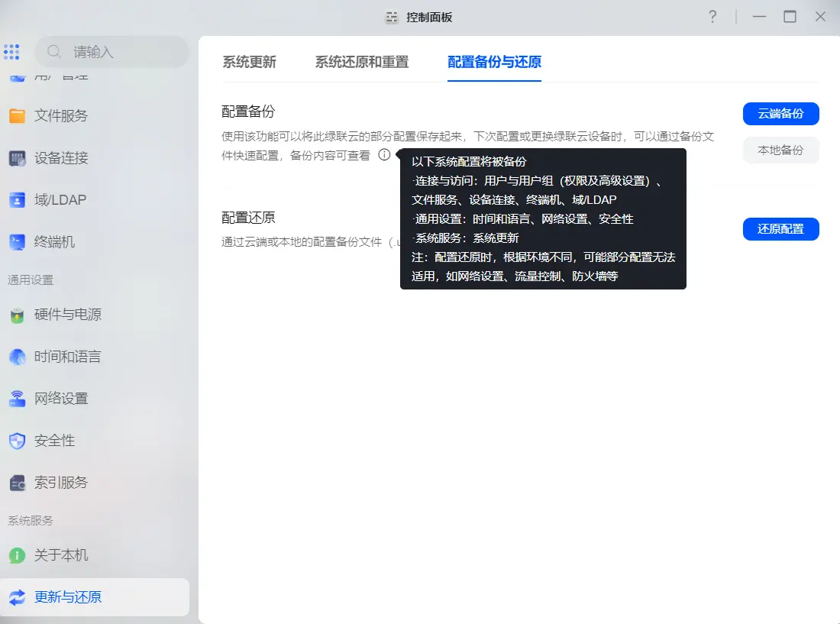Click the 文件服务 folder icon
The height and width of the screenshot is (624, 840).
[x=17, y=115]
